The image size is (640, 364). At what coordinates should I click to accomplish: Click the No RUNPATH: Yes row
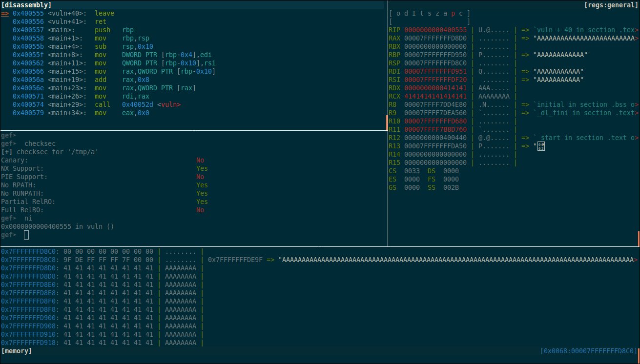[x=104, y=193]
